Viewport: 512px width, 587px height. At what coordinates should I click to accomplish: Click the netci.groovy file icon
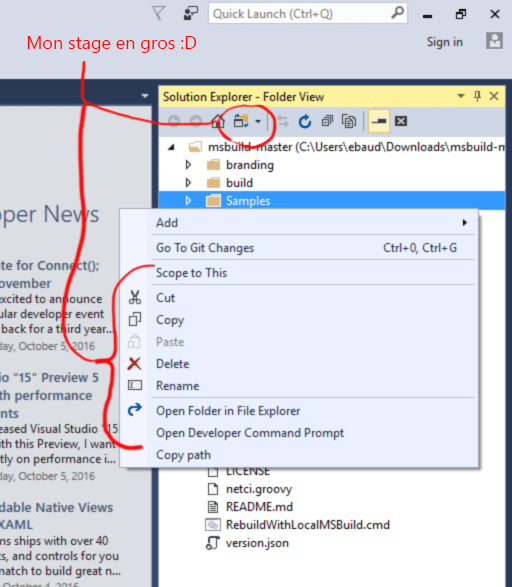pyautogui.click(x=213, y=489)
